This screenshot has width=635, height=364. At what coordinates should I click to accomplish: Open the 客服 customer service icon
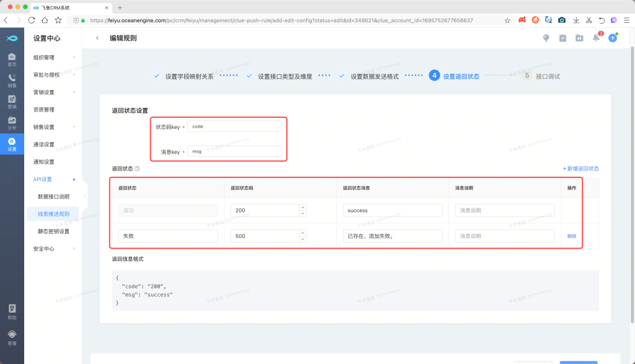pos(12,337)
